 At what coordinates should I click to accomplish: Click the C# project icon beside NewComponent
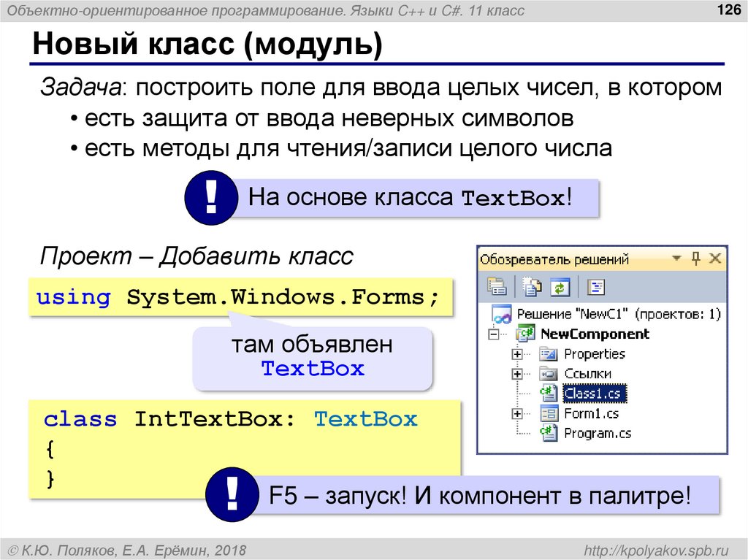click(525, 334)
